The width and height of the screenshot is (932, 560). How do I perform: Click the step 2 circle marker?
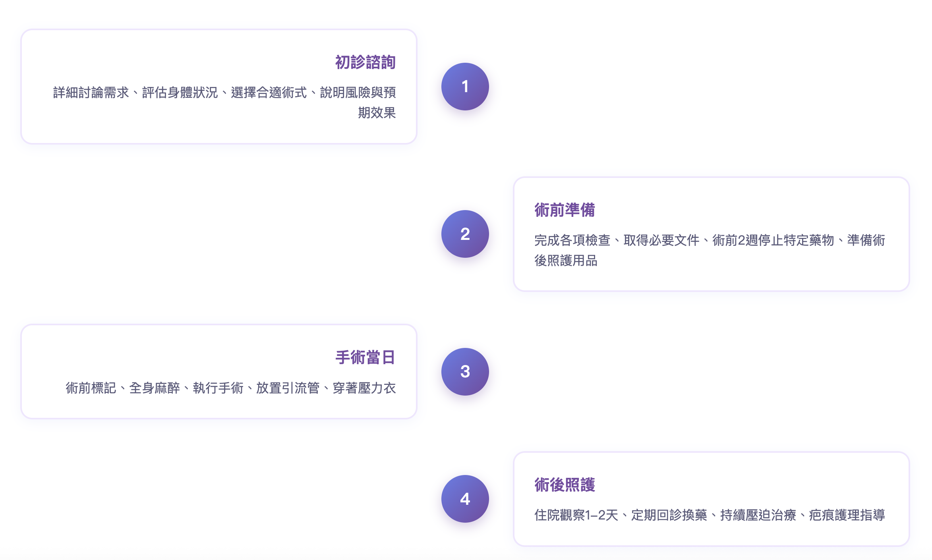pos(465,234)
